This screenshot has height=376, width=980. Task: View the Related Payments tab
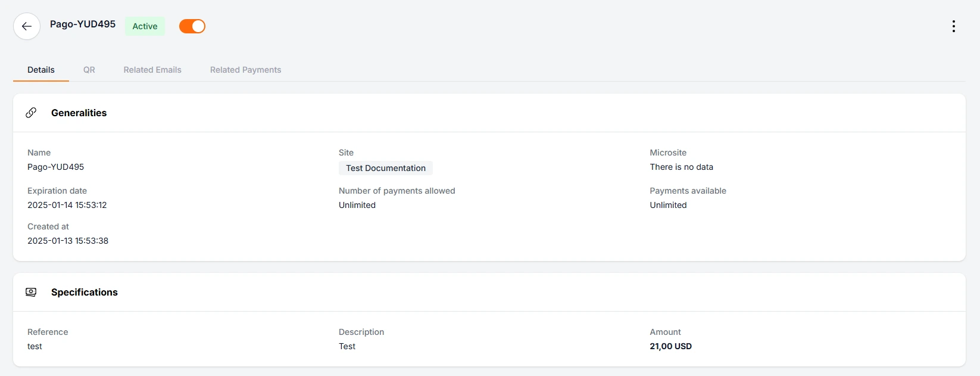coord(245,70)
